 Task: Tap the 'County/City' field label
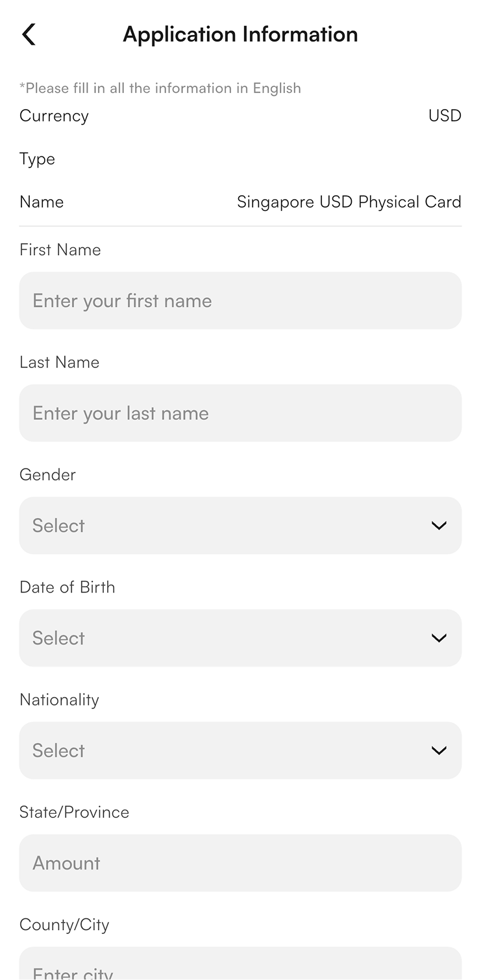click(64, 925)
